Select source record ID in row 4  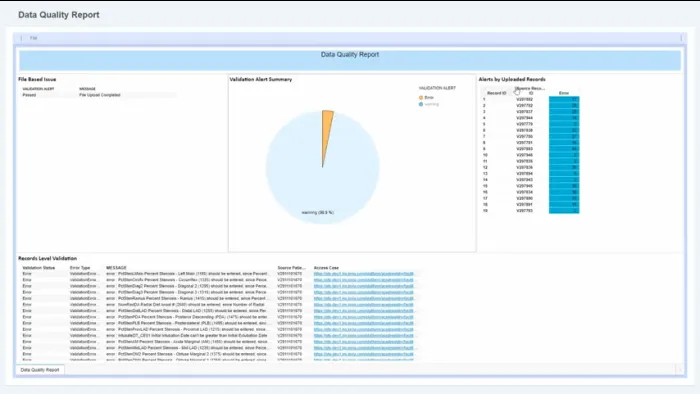tap(525, 118)
